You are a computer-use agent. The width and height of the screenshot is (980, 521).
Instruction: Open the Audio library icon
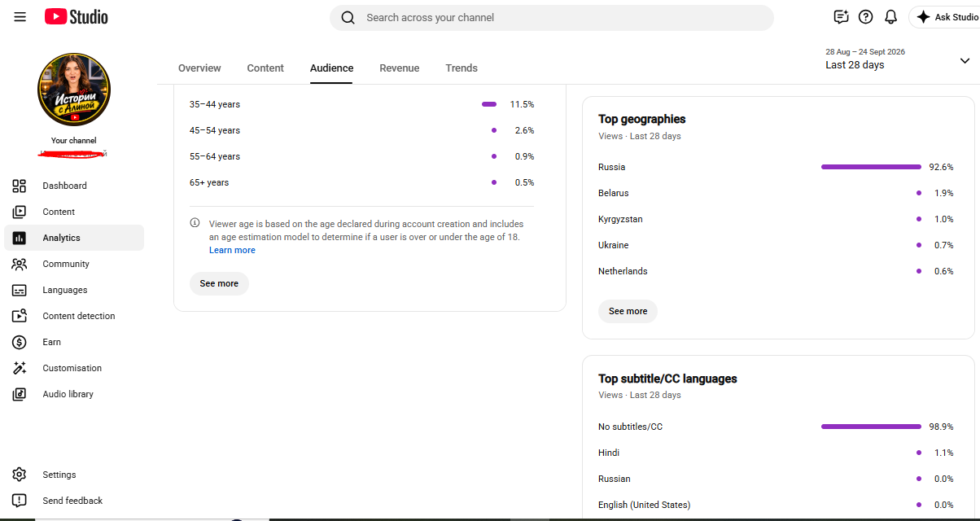[x=20, y=394]
